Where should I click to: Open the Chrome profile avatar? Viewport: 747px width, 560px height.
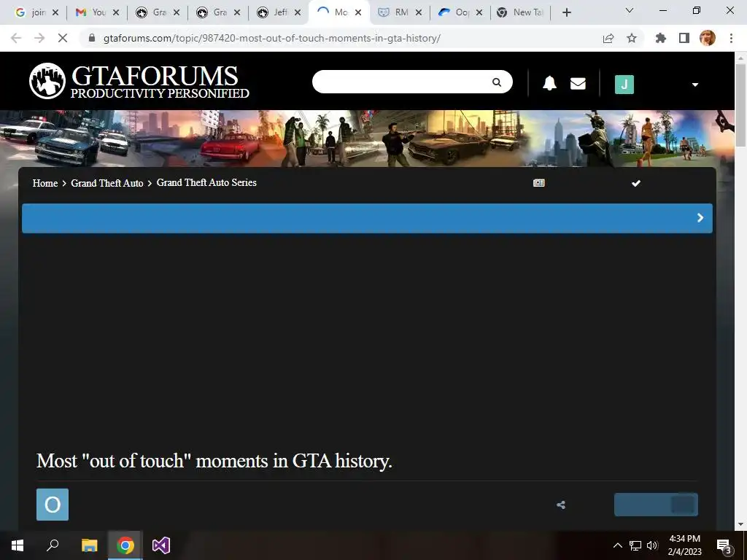(708, 38)
